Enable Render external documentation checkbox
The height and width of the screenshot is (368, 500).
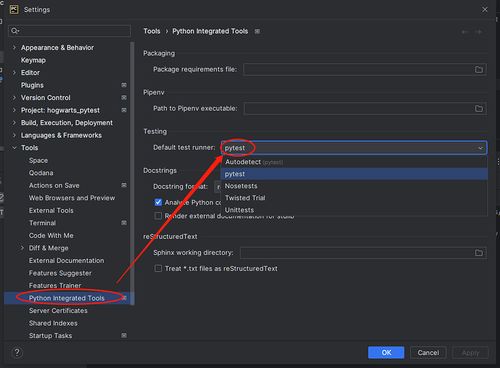pyautogui.click(x=158, y=216)
